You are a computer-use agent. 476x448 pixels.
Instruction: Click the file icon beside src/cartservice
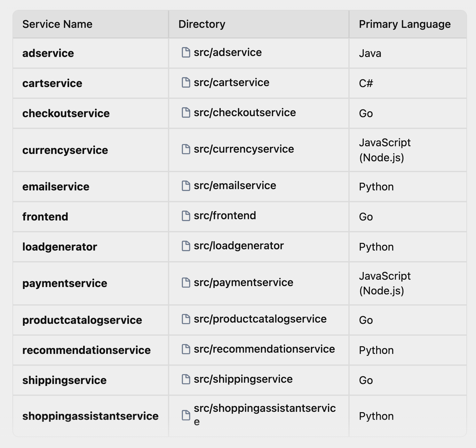click(x=186, y=83)
